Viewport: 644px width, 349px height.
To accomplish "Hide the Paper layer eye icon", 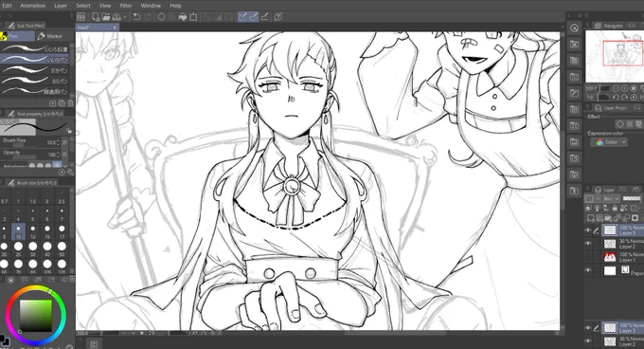I will coord(588,270).
